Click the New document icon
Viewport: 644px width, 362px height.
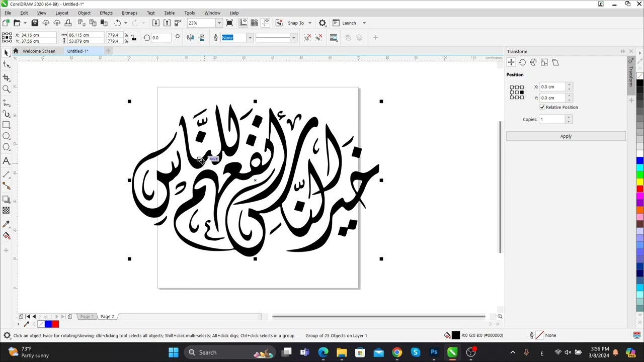6,23
